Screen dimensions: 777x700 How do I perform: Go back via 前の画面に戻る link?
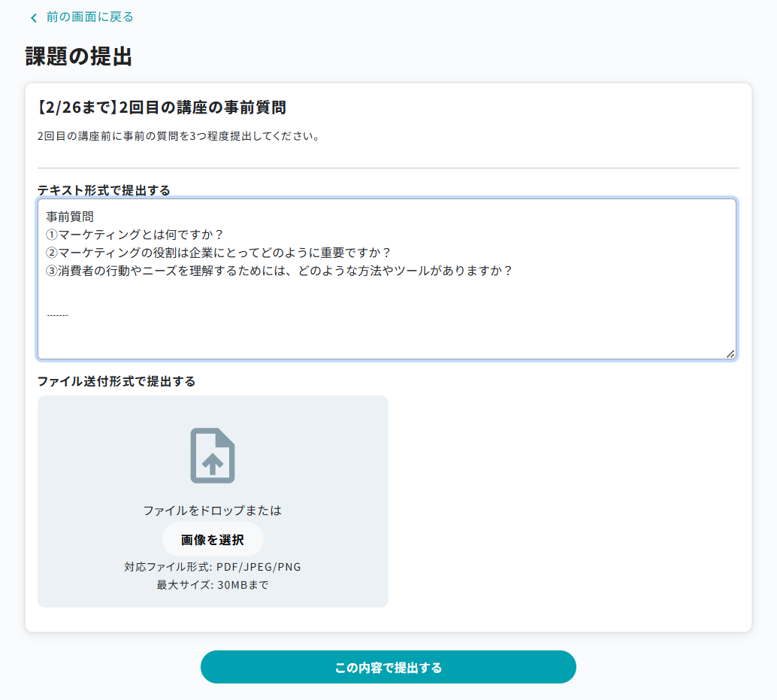(x=89, y=17)
